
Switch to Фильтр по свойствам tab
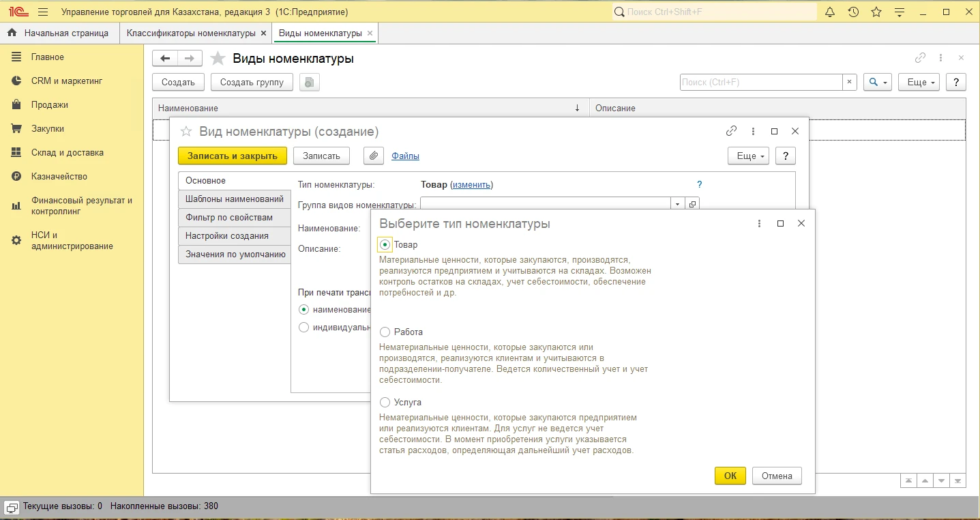[x=235, y=217]
